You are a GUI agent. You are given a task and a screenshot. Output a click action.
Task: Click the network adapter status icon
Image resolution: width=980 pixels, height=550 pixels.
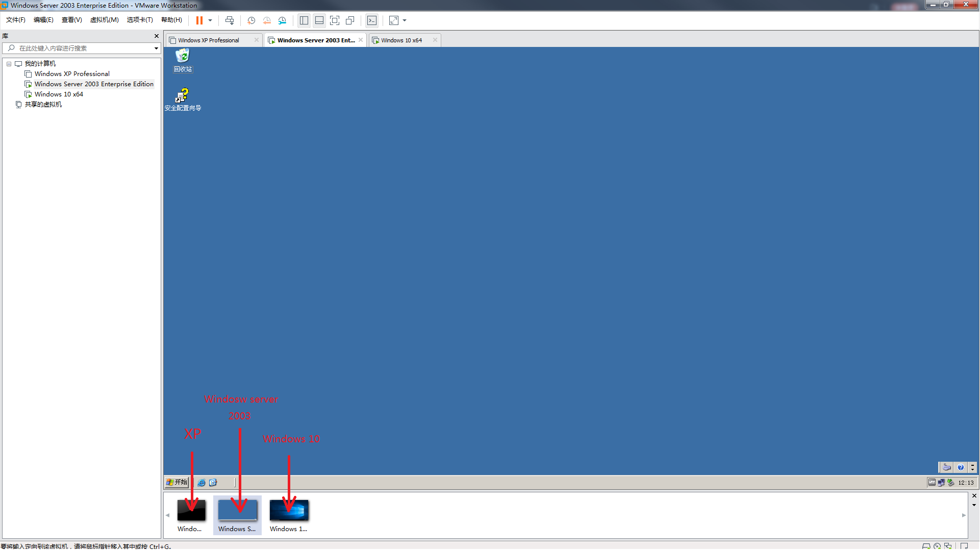[x=948, y=546]
